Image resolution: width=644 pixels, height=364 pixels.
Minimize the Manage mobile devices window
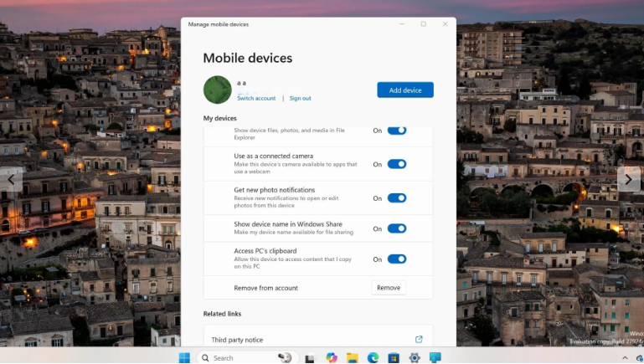click(402, 23)
